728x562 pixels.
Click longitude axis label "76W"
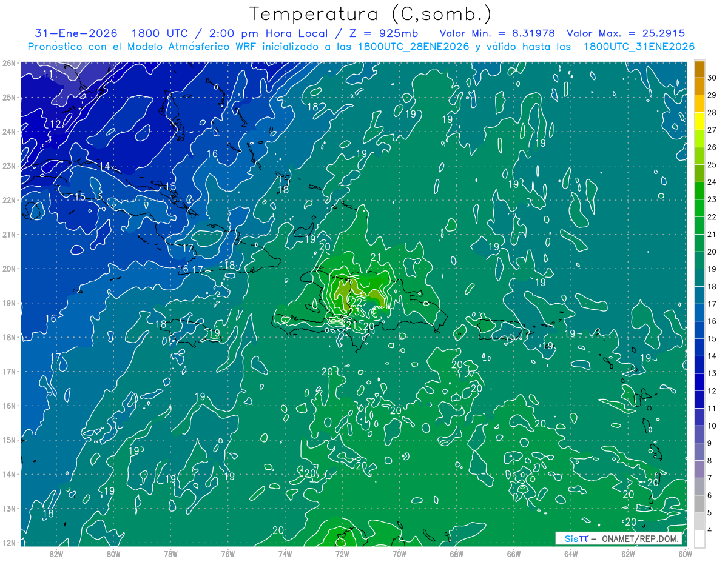point(227,554)
